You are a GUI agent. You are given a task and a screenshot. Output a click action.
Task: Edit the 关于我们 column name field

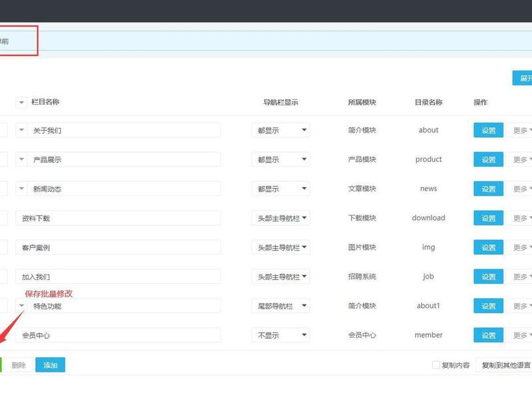tap(124, 130)
